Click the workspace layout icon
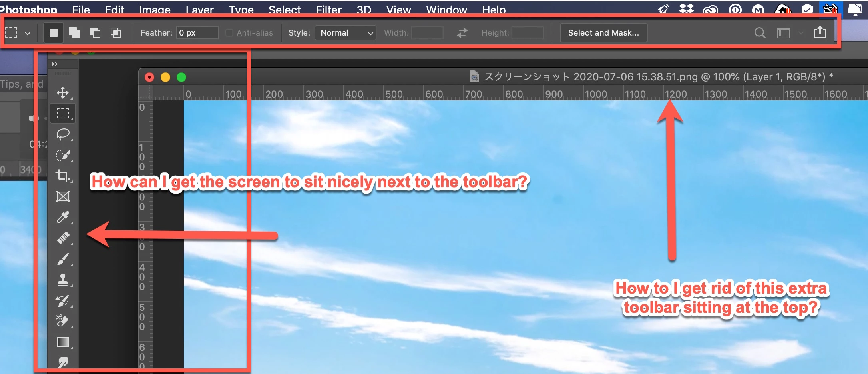 pos(784,33)
